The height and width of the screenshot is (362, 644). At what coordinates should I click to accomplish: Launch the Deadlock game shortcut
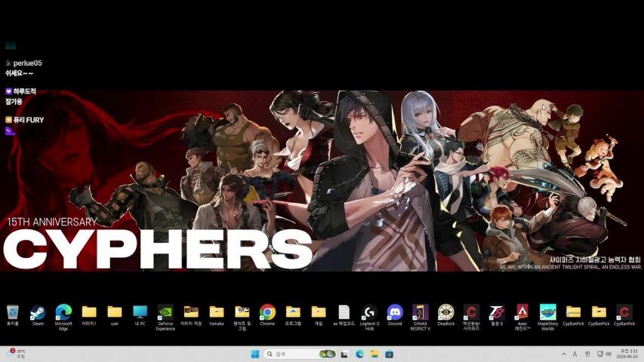point(445,314)
